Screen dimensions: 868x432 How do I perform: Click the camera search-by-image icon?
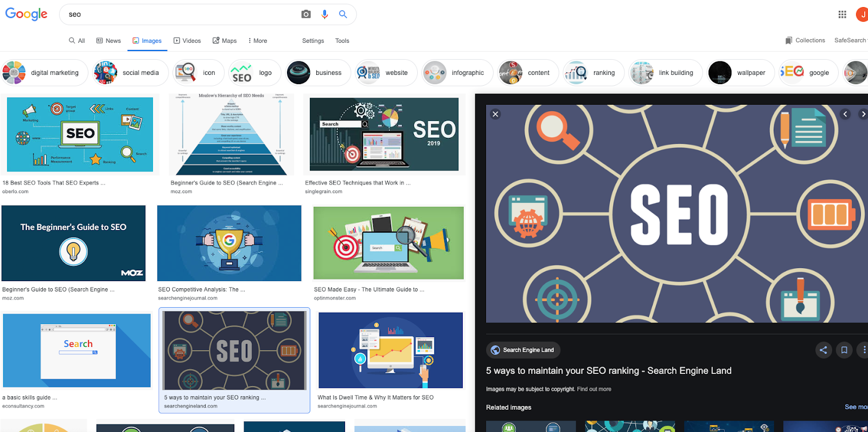click(x=306, y=14)
